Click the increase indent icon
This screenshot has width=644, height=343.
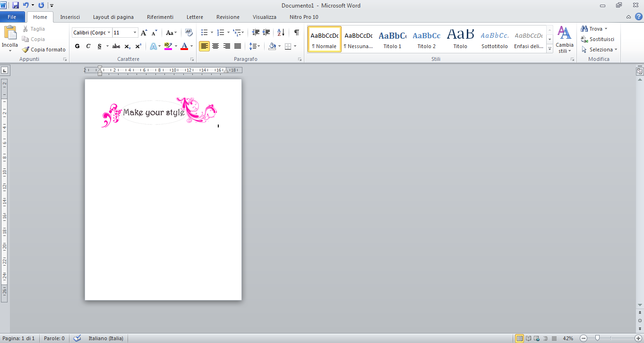(266, 33)
